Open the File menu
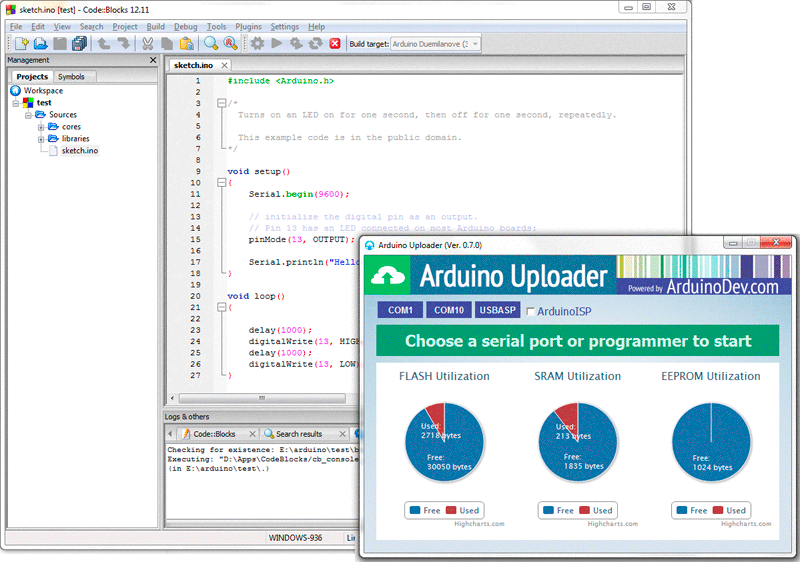The width and height of the screenshot is (800, 562). [16, 27]
